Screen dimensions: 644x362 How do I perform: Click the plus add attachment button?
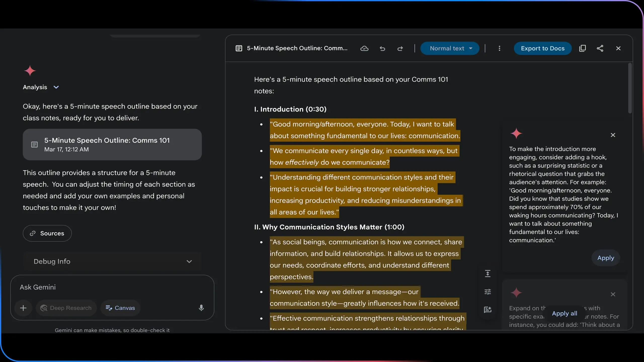tap(23, 308)
